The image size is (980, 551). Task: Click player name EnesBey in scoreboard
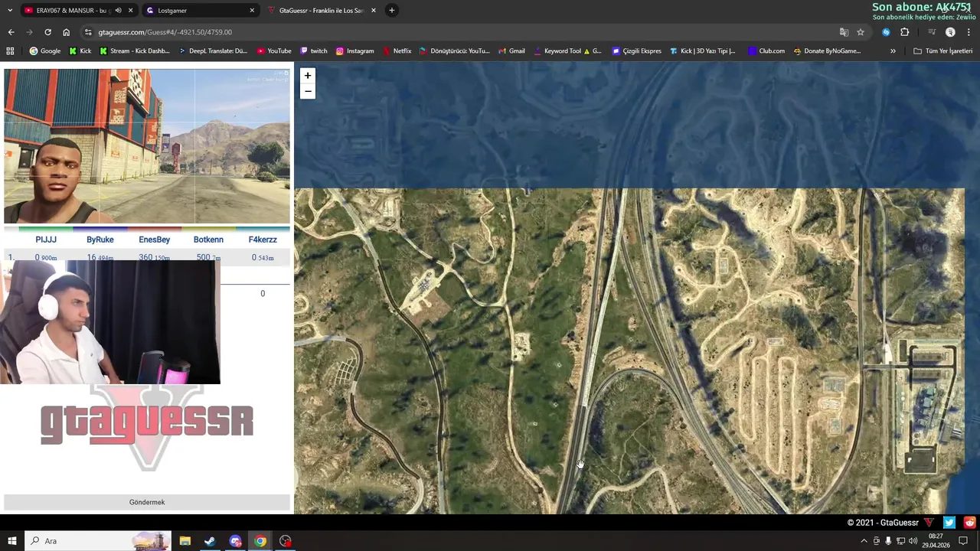pos(154,240)
